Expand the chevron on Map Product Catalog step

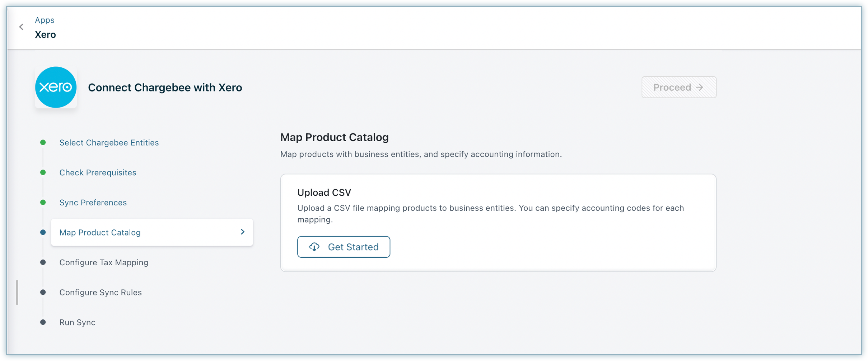243,232
